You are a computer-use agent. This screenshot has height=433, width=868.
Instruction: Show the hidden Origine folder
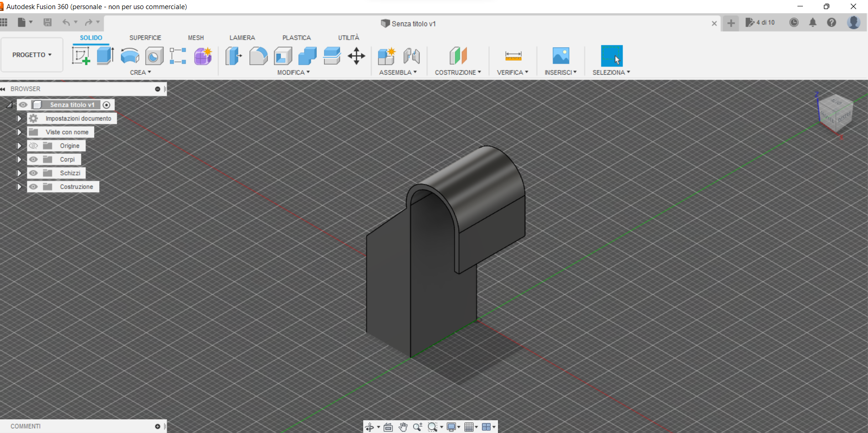tap(33, 146)
